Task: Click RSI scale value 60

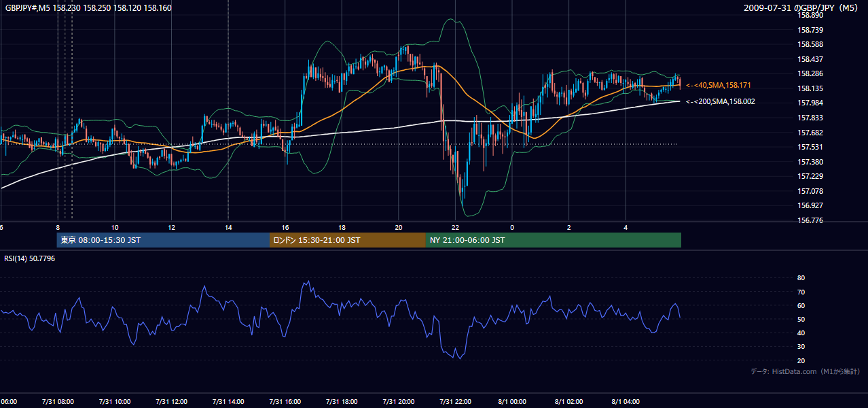Action: (801, 305)
